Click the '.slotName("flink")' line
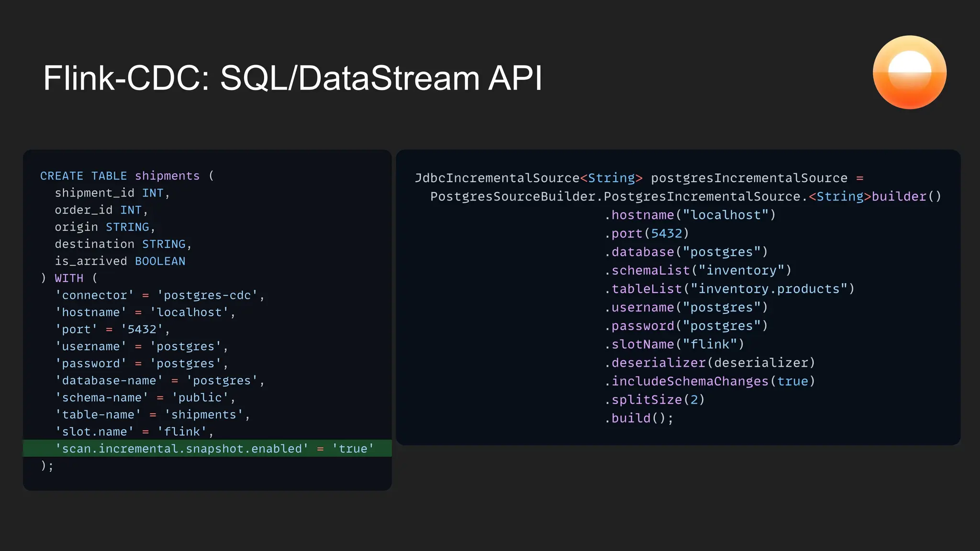Viewport: 980px width, 551px height. pyautogui.click(x=674, y=344)
